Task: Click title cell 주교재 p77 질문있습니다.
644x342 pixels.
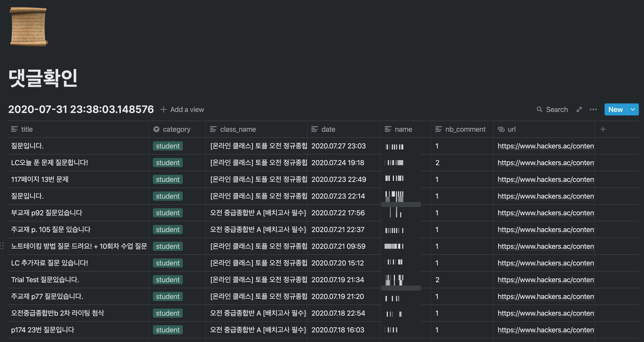Action: tap(78, 296)
